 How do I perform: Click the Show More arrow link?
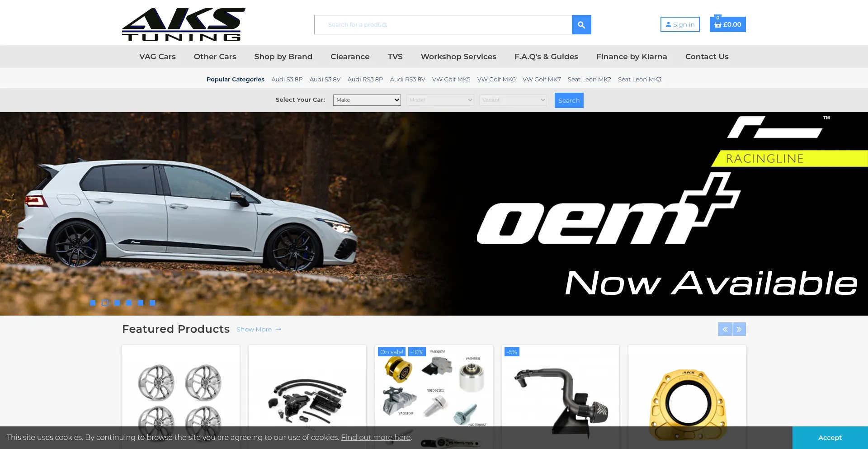[x=259, y=330]
